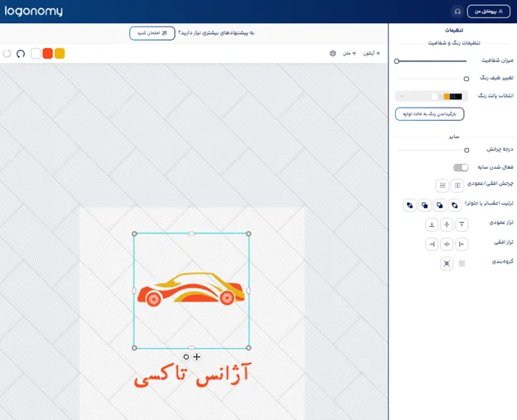Click the rotate handle below selection box
Viewport: 517px width, 420px height.
[186, 357]
